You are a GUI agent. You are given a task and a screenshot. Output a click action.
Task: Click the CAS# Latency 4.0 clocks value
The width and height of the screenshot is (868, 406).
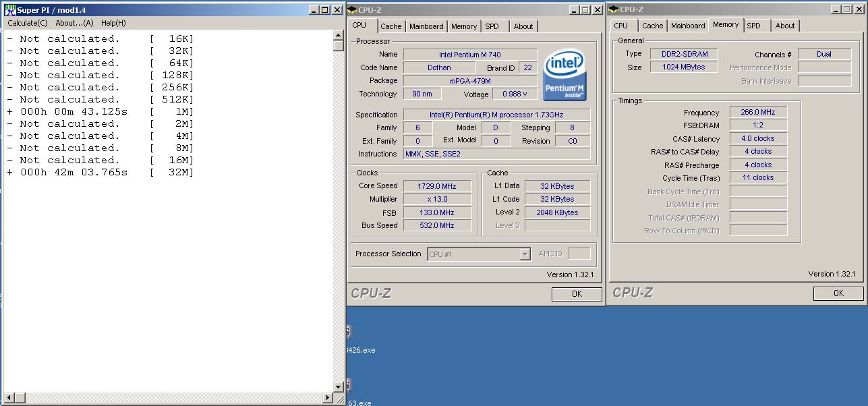click(x=758, y=138)
